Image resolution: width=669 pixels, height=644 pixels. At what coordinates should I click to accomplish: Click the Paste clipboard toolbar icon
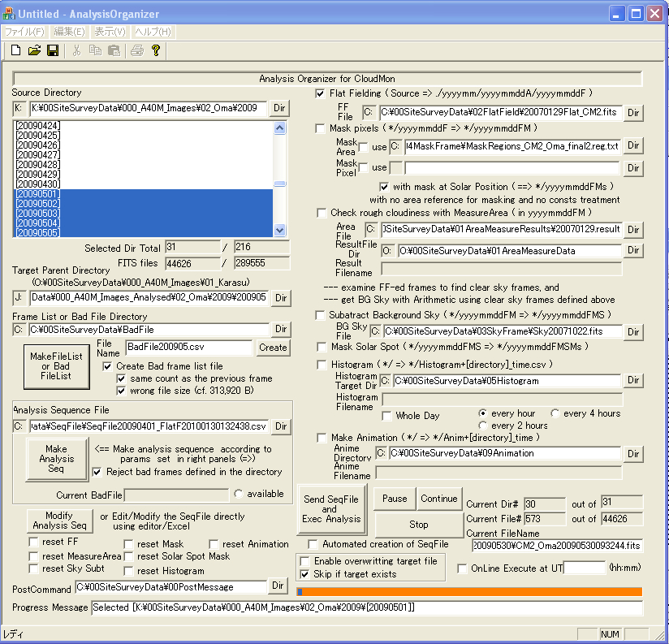pyautogui.click(x=114, y=50)
